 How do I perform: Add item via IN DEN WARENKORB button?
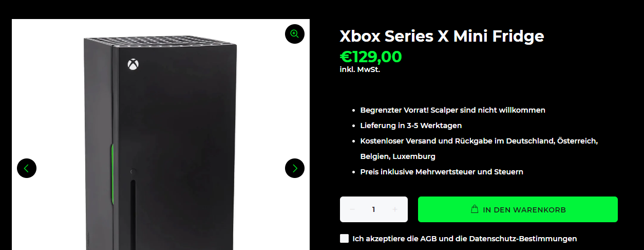tap(518, 209)
